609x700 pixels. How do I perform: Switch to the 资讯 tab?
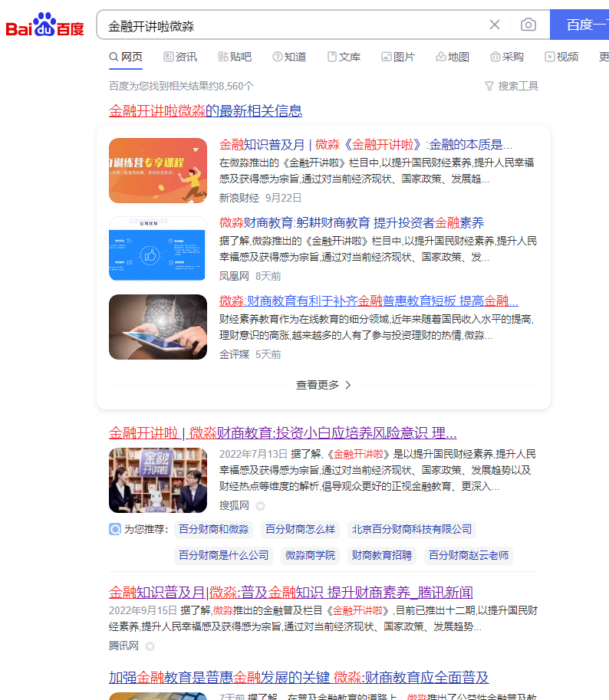(180, 57)
